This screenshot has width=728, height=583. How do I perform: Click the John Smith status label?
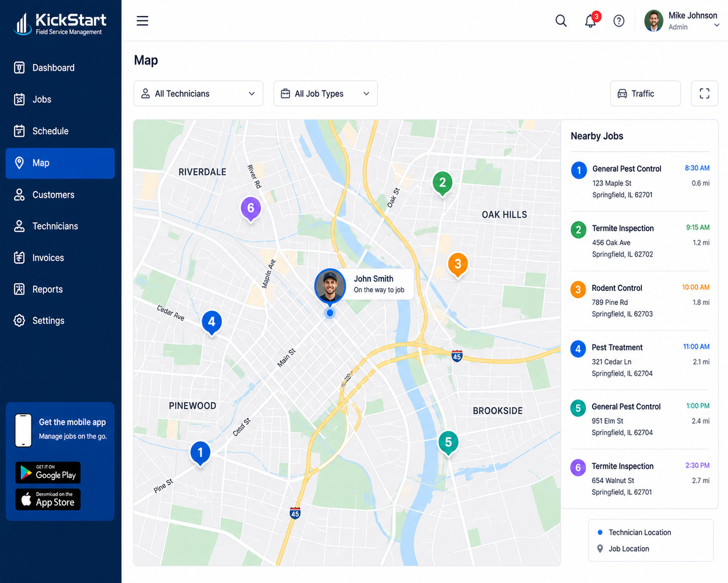pyautogui.click(x=379, y=284)
